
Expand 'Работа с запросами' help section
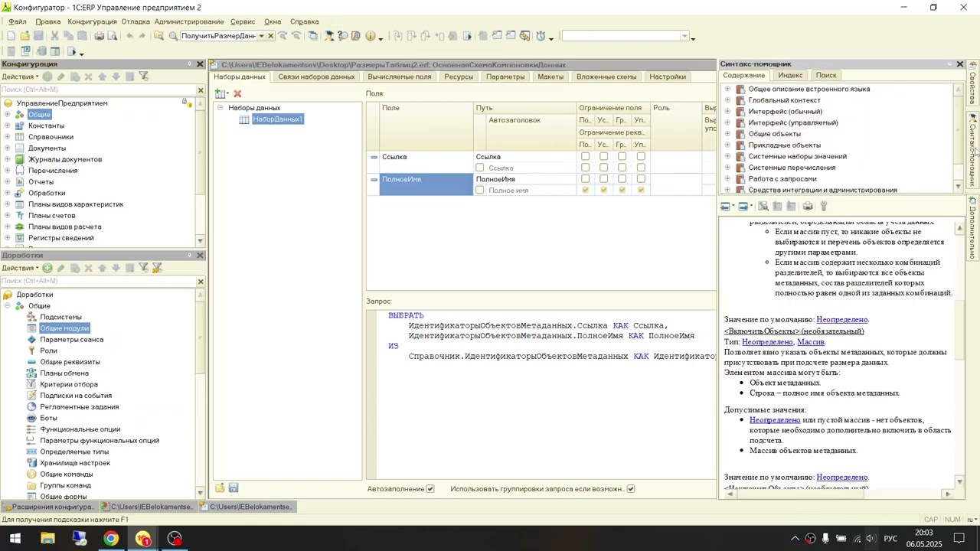tap(727, 179)
